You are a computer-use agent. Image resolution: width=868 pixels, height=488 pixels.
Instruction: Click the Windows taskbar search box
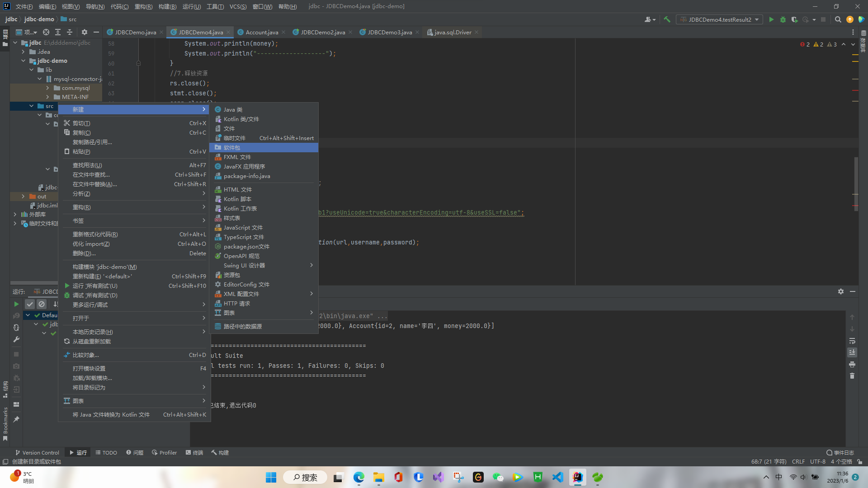pyautogui.click(x=305, y=477)
